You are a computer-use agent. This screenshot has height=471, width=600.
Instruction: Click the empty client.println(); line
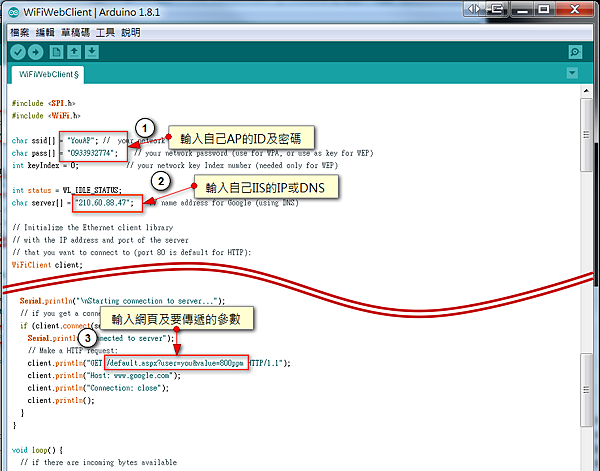click(x=61, y=400)
